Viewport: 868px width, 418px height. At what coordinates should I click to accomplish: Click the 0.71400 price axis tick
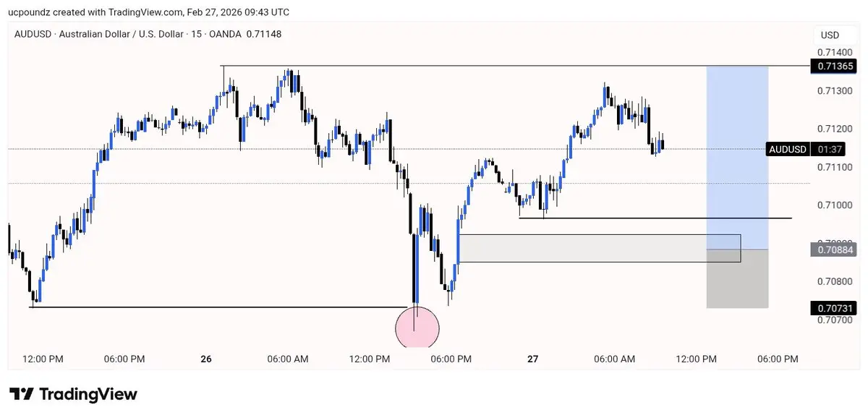(x=835, y=52)
